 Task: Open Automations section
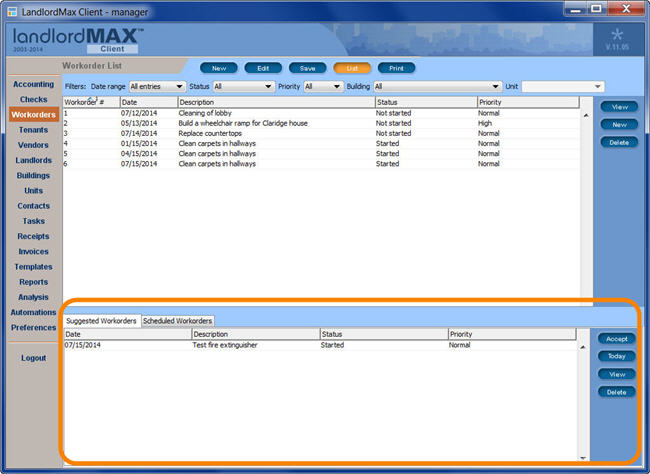pyautogui.click(x=34, y=312)
